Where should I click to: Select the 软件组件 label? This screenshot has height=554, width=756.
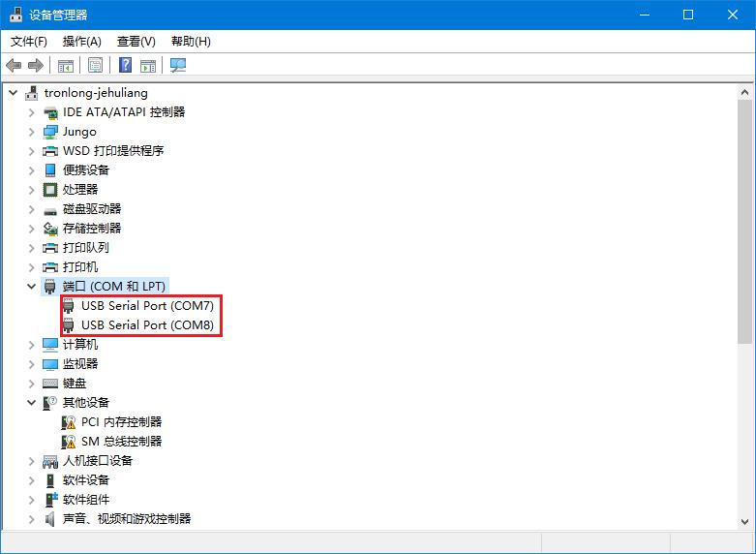(86, 500)
